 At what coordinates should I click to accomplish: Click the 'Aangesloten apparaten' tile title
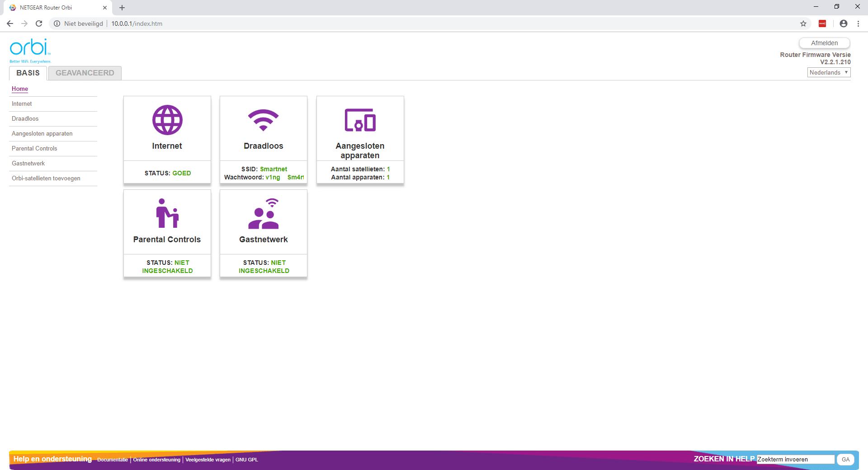[x=360, y=150]
